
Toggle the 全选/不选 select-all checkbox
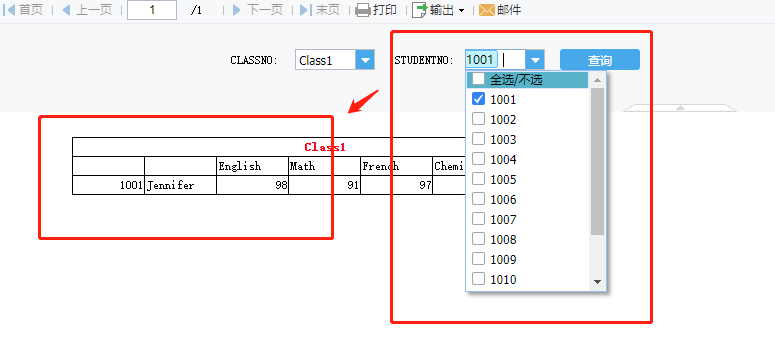pos(478,79)
